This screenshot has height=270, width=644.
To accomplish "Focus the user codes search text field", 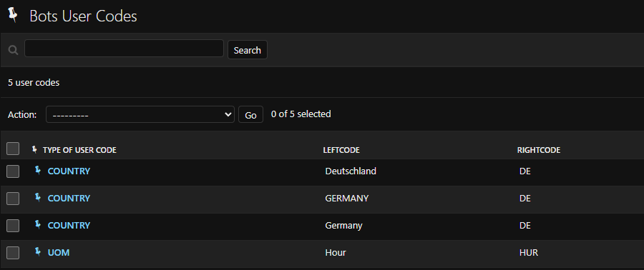I will point(124,49).
